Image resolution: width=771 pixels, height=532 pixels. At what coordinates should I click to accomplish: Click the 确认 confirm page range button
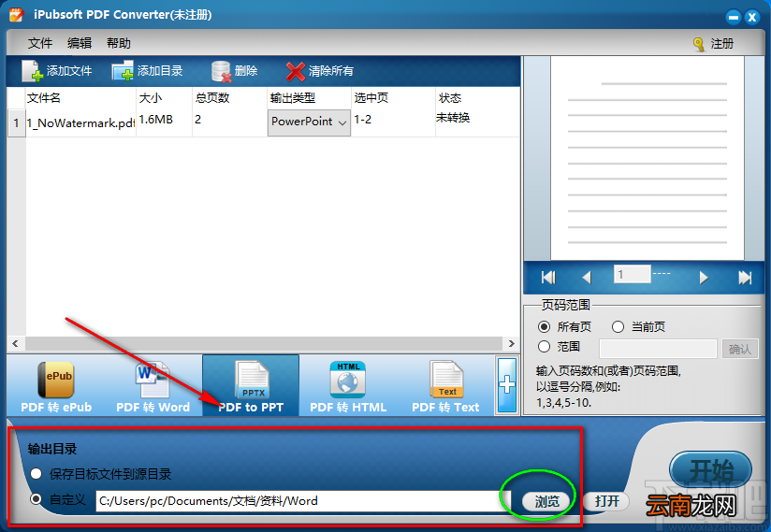click(739, 350)
